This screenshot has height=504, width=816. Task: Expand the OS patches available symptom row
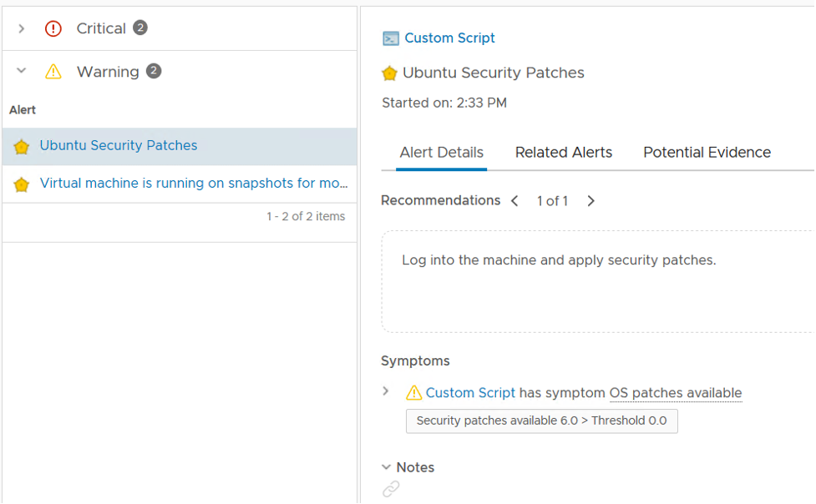tap(386, 391)
